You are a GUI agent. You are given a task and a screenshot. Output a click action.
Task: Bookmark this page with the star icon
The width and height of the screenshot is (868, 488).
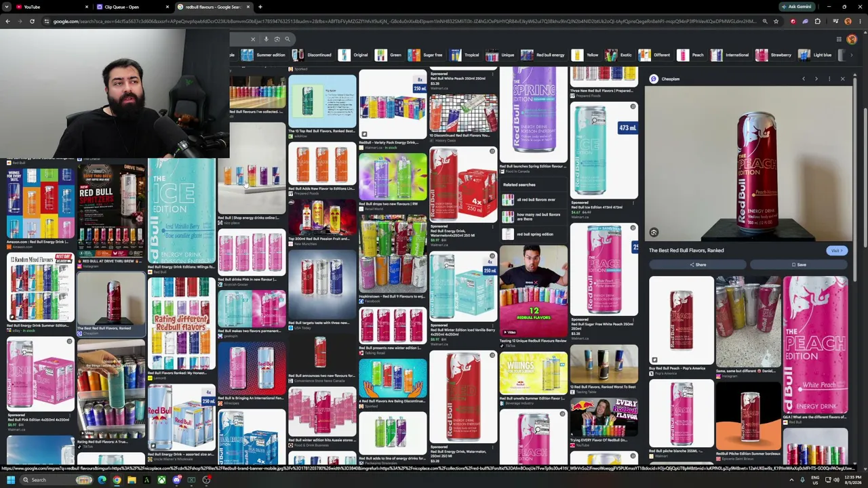coord(776,21)
